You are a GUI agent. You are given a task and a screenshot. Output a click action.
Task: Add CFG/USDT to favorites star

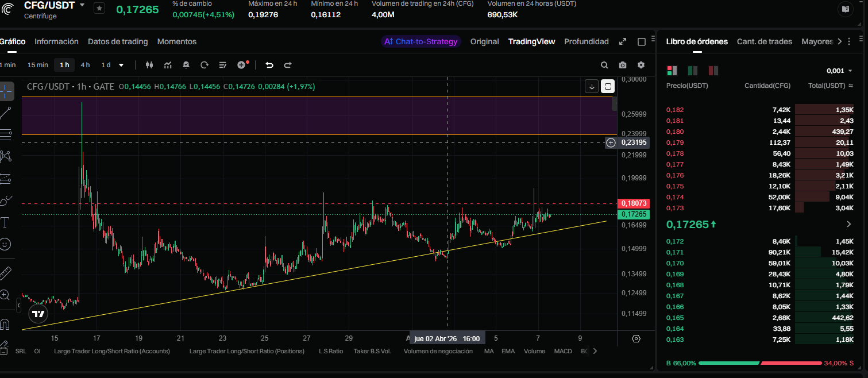[x=99, y=8]
